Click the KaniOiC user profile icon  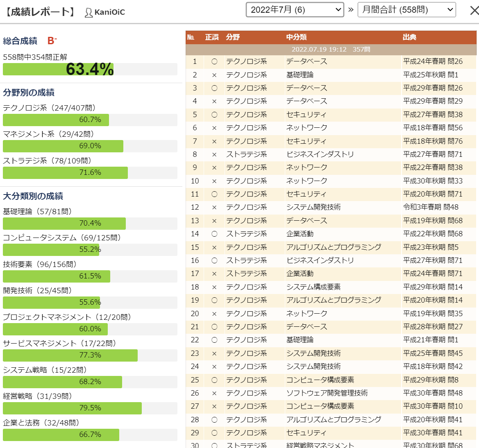tap(89, 12)
